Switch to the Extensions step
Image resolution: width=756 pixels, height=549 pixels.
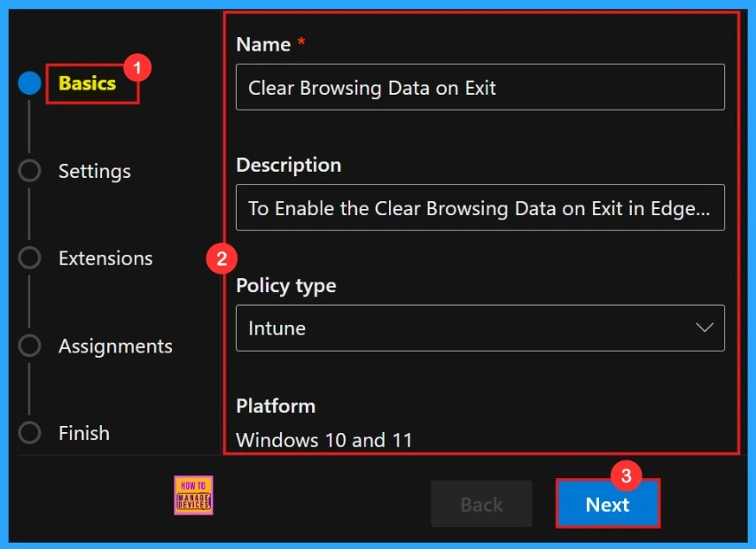click(x=105, y=259)
